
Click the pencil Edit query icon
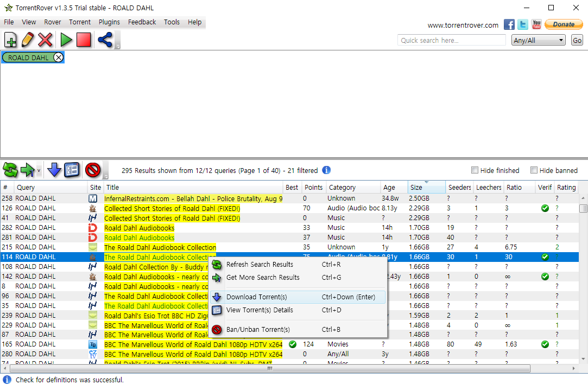pyautogui.click(x=27, y=40)
